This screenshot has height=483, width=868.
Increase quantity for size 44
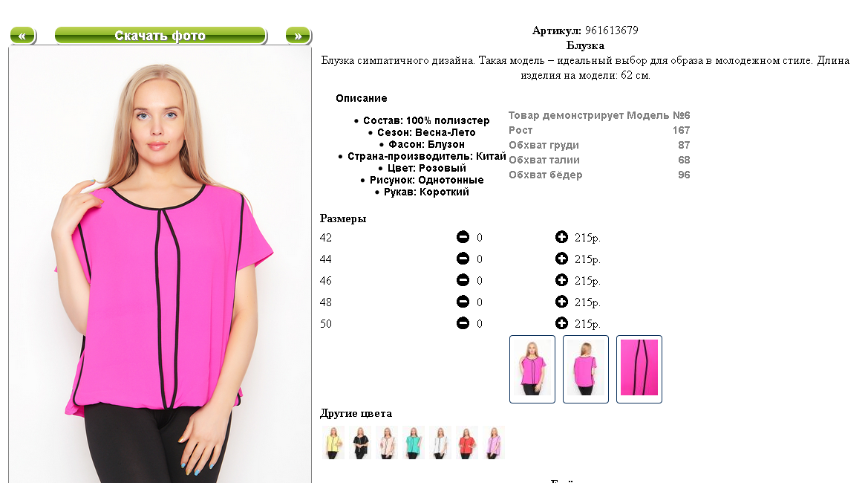pos(561,259)
